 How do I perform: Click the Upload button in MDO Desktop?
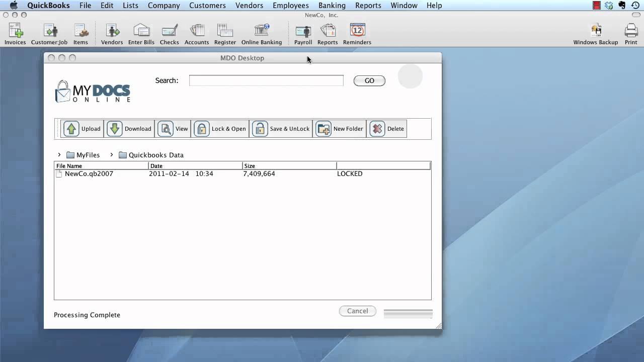tap(83, 129)
